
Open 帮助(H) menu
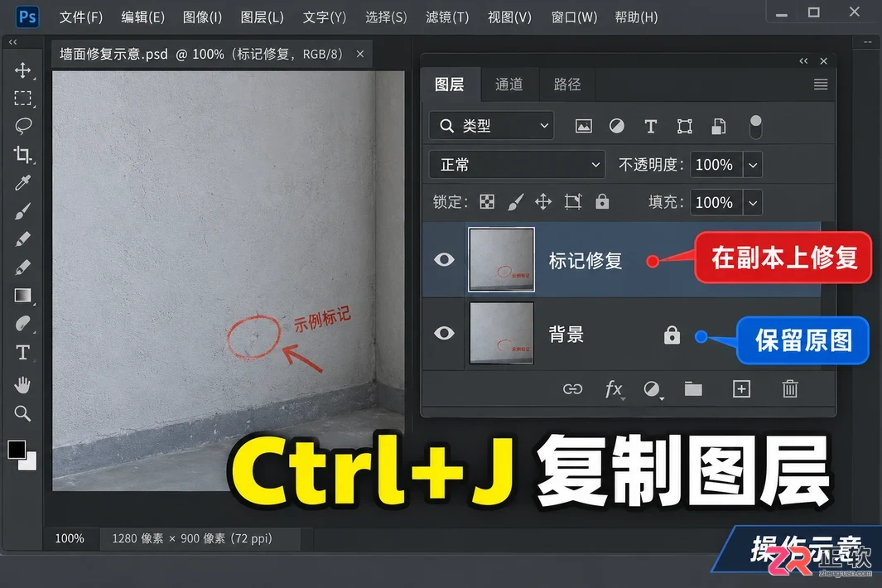tap(636, 17)
